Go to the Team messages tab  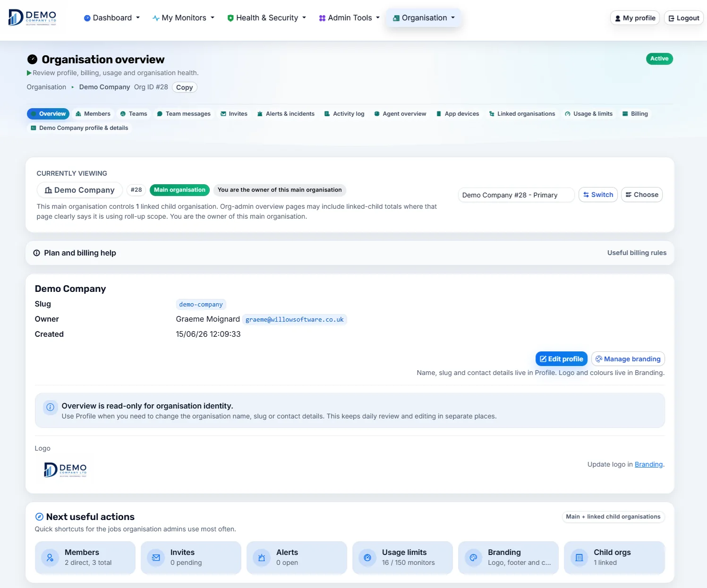(184, 114)
